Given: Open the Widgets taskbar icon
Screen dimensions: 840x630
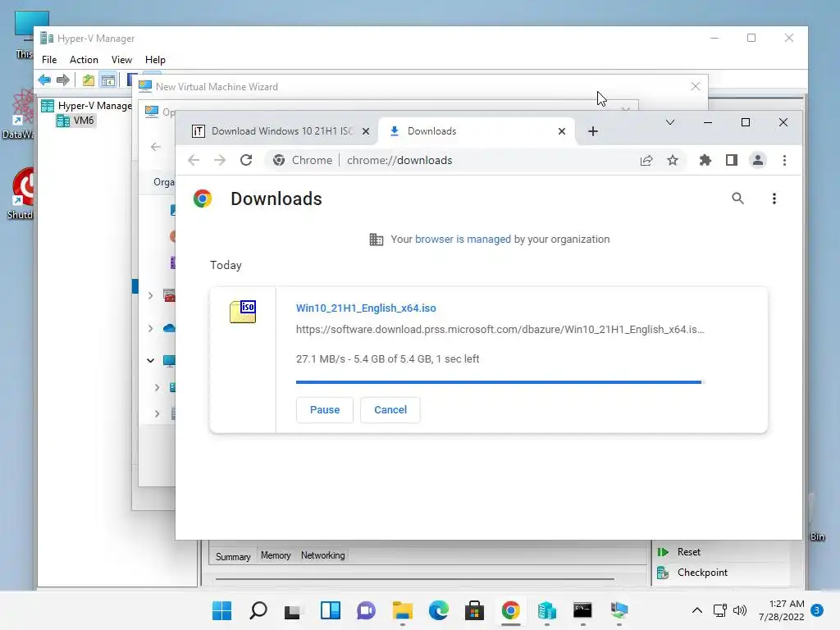Looking at the screenshot, I should pyautogui.click(x=331, y=610).
